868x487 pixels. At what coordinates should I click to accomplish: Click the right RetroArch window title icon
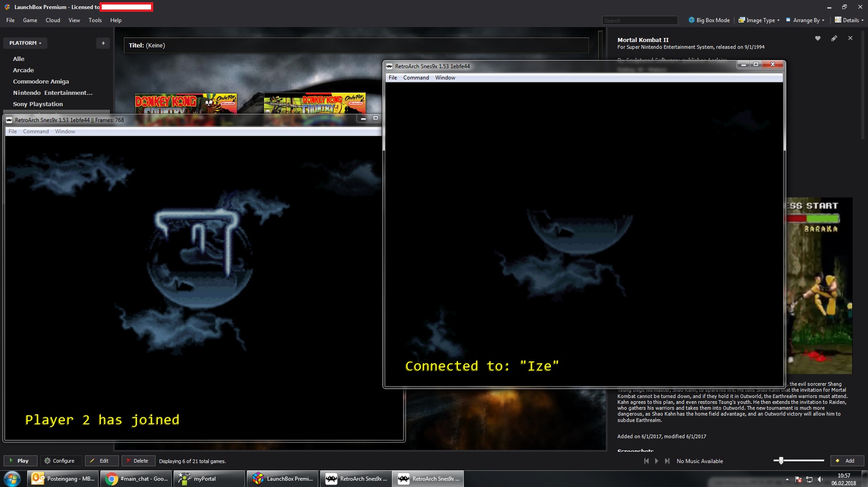(389, 66)
